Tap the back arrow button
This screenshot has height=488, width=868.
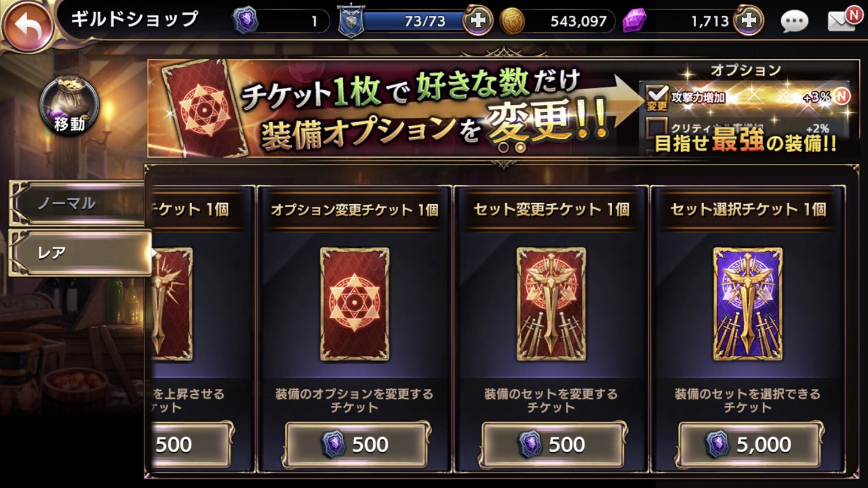tap(27, 25)
